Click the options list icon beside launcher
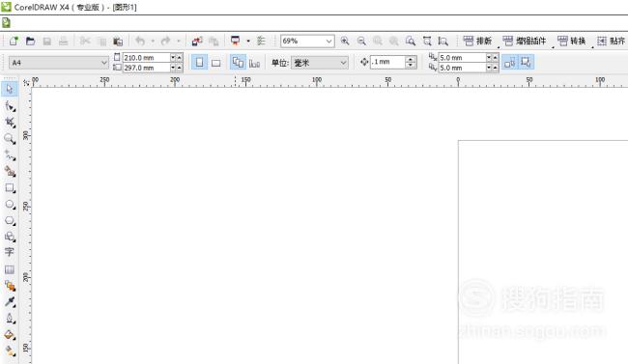Viewport: 628px width, 364px height. pos(261,41)
